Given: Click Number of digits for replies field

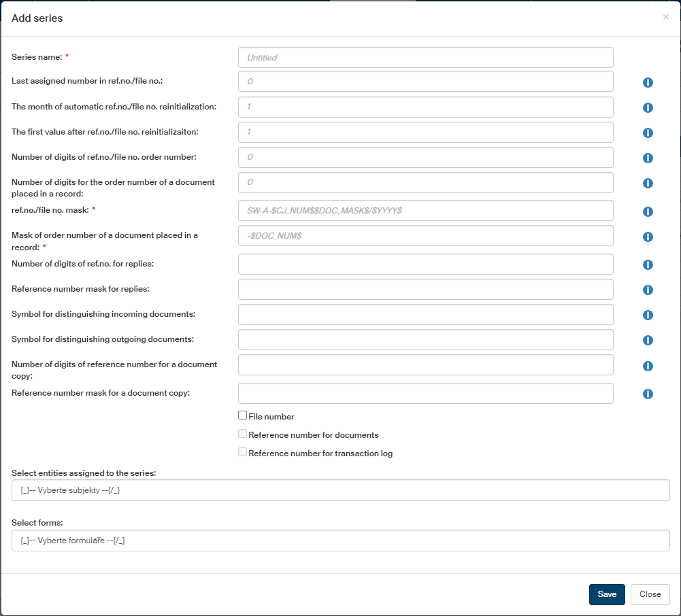Looking at the screenshot, I should [425, 264].
